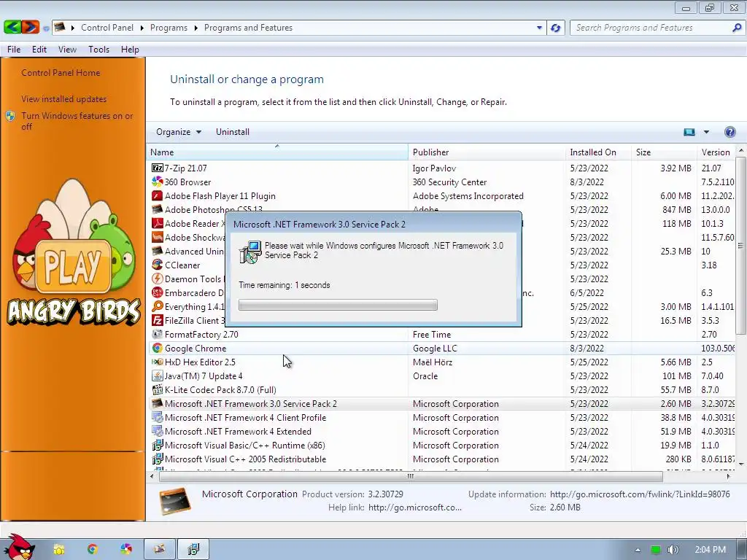This screenshot has height=560, width=747.
Task: Select the CCleaner icon
Action: 158,264
